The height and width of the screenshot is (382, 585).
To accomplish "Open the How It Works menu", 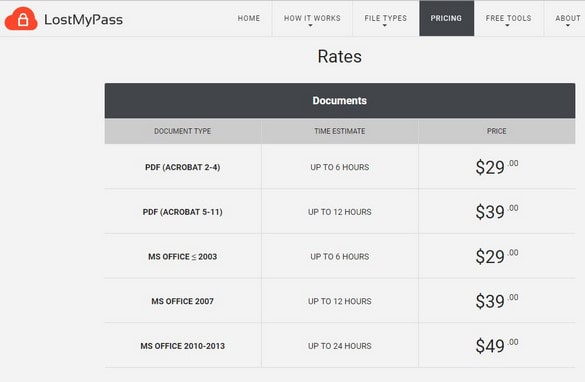I will point(312,18).
